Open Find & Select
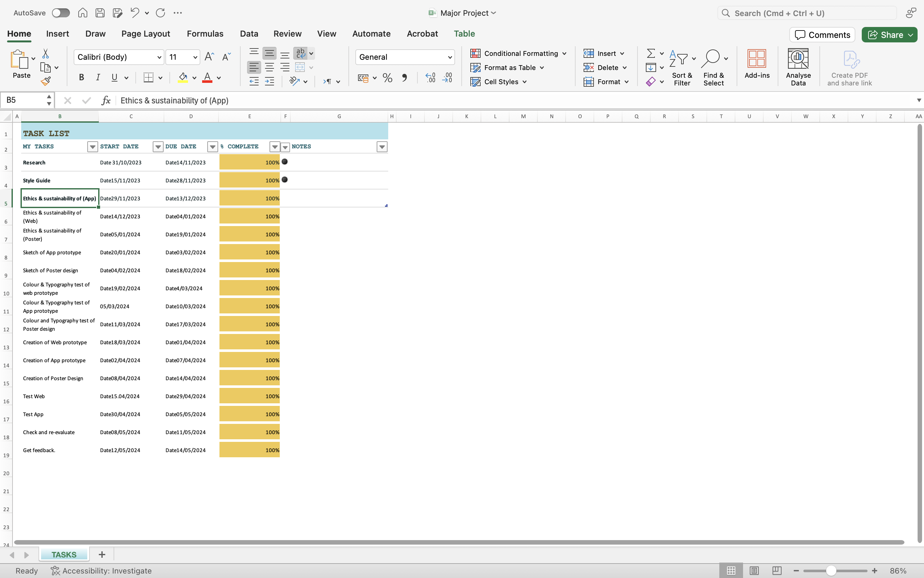Image resolution: width=924 pixels, height=578 pixels. [x=713, y=68]
